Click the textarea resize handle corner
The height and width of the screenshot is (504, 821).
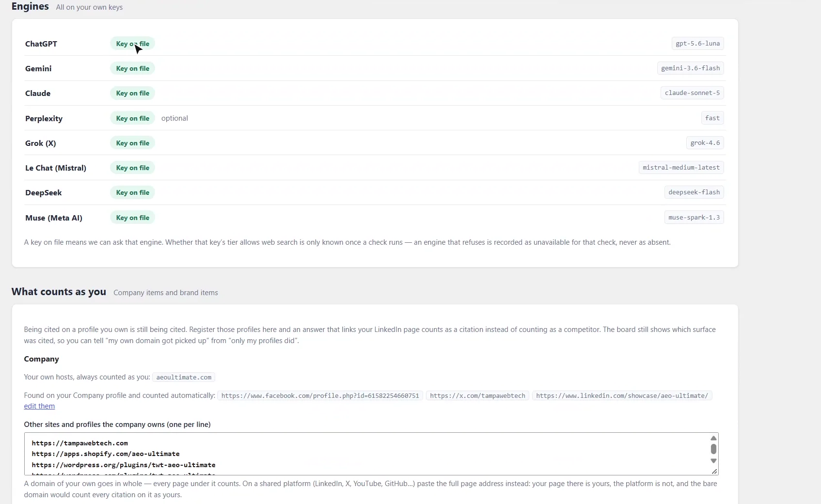tap(714, 472)
